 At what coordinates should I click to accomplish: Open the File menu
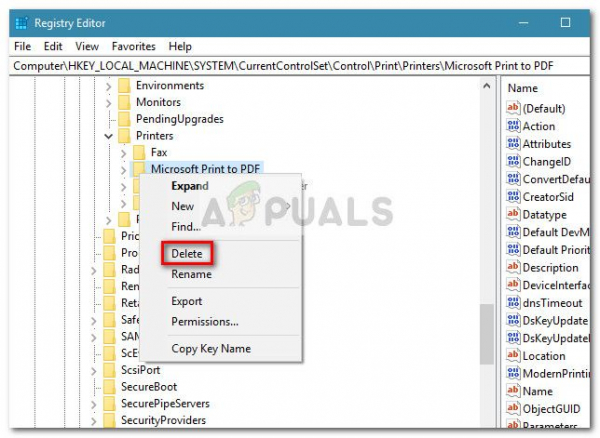click(22, 46)
